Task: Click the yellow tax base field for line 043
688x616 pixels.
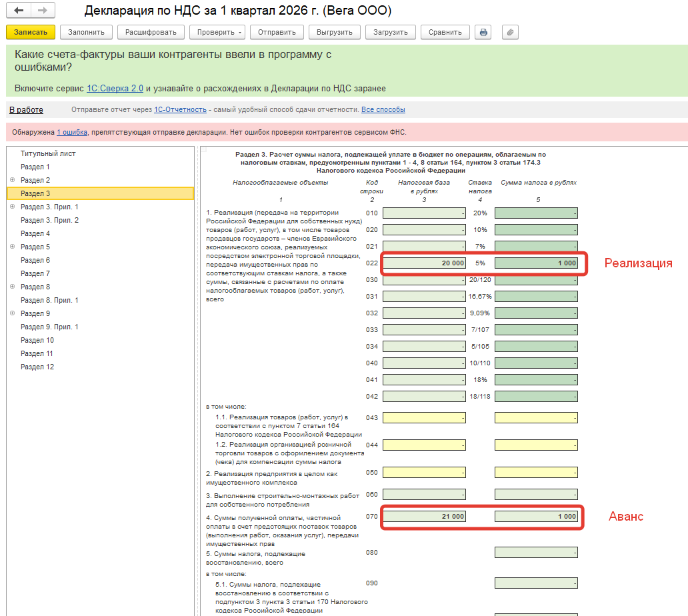Action: pos(424,417)
